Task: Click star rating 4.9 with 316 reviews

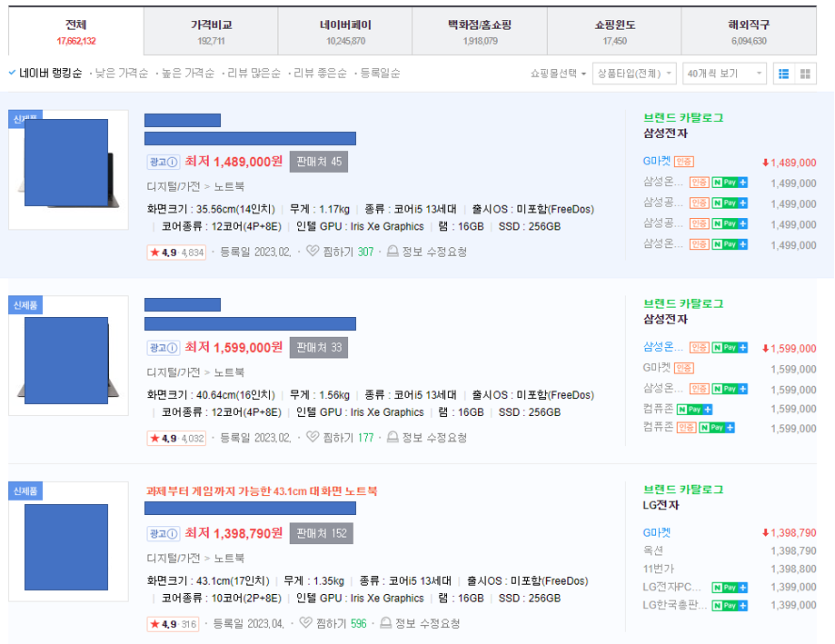Action: [173, 624]
